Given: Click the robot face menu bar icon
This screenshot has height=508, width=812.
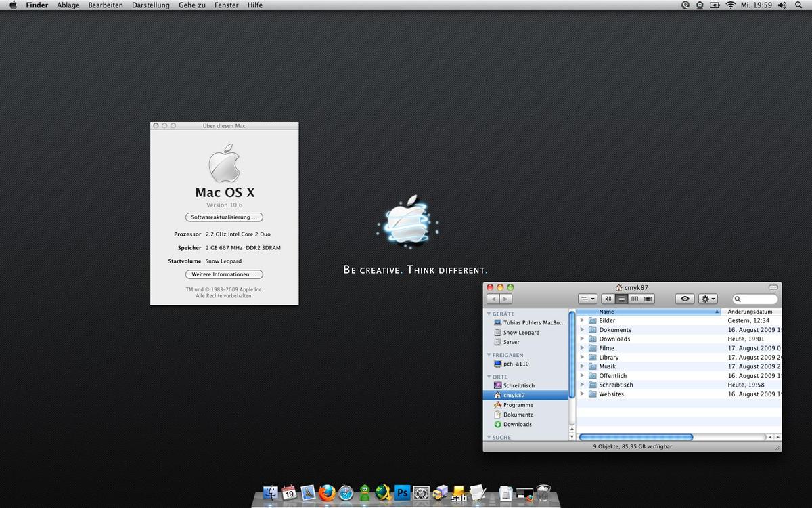Looking at the screenshot, I should 700,5.
